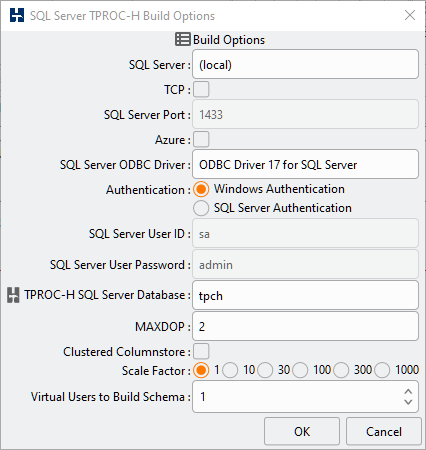Viewport: 426px width, 450px height.
Task: Decrease virtual users with the down arrow
Action: click(x=408, y=402)
